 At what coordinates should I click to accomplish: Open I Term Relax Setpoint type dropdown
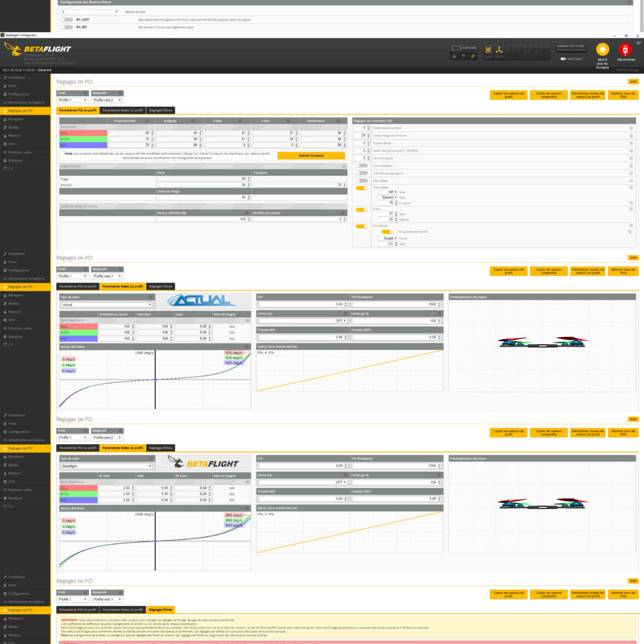(388, 197)
